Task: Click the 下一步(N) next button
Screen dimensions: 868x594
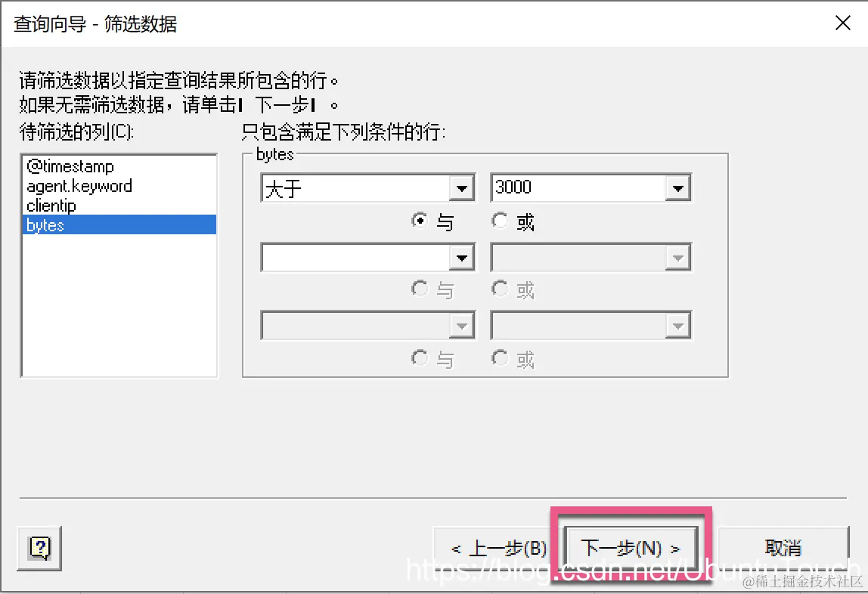Action: (x=631, y=548)
